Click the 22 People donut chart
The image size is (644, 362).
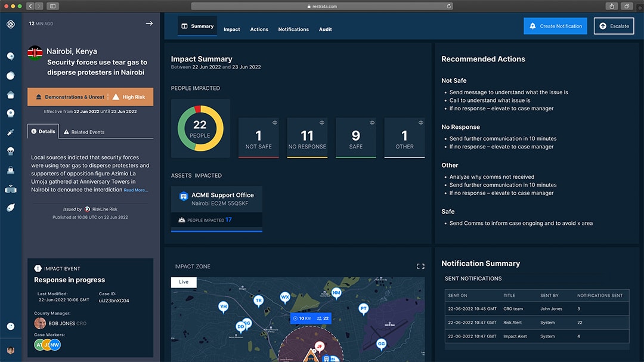[x=200, y=129]
